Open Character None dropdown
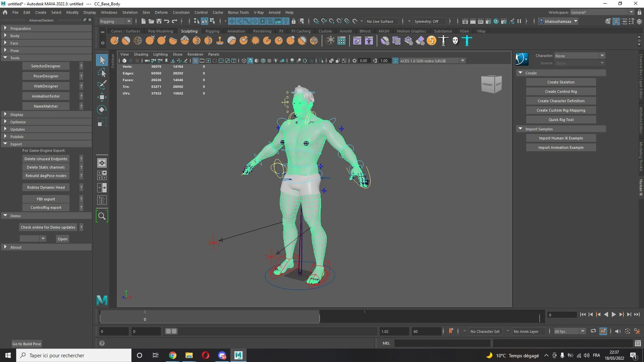 point(579,56)
